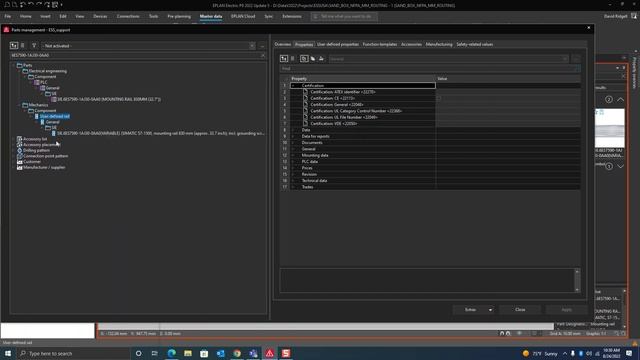Click the red EPLAN icon on taskbar
640x360 pixels.
tap(269, 353)
